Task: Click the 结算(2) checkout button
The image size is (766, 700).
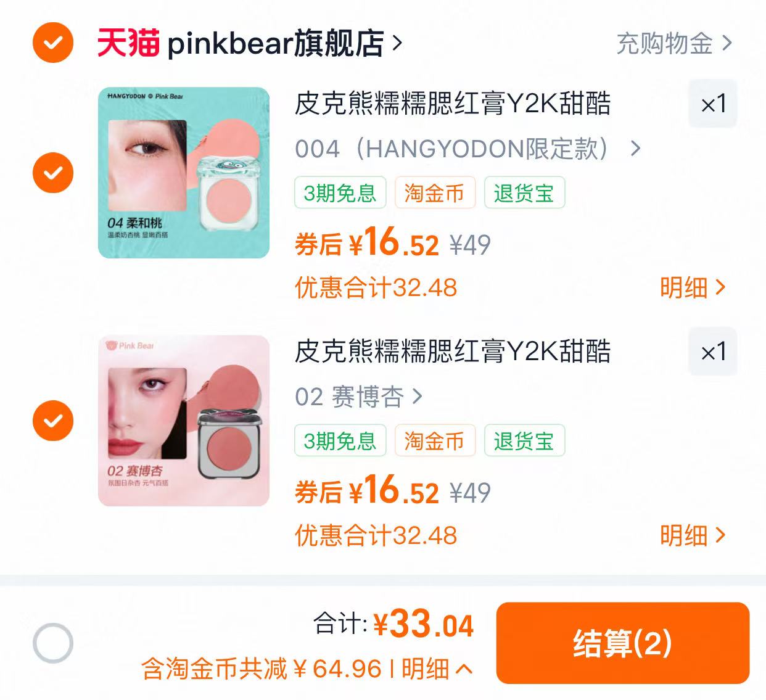Action: click(623, 643)
